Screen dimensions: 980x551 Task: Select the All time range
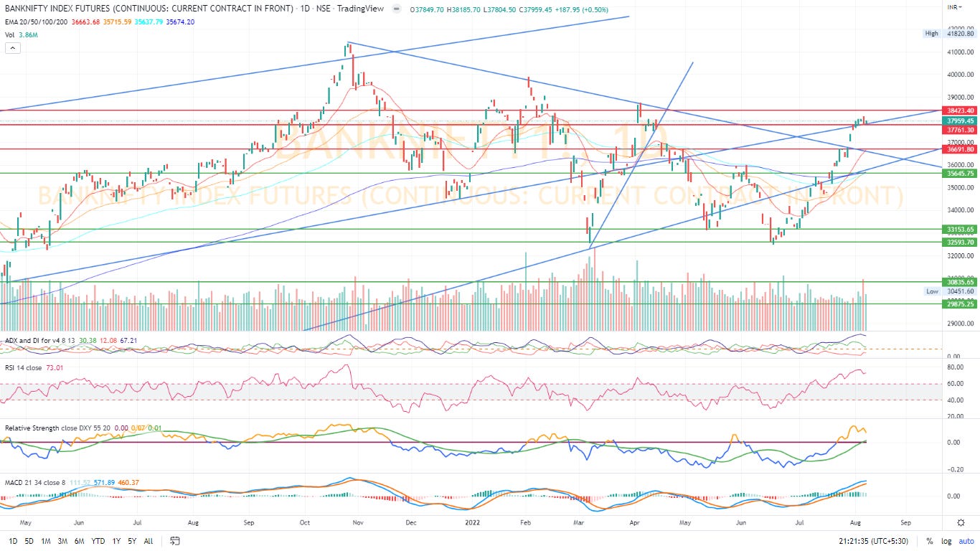pos(148,541)
